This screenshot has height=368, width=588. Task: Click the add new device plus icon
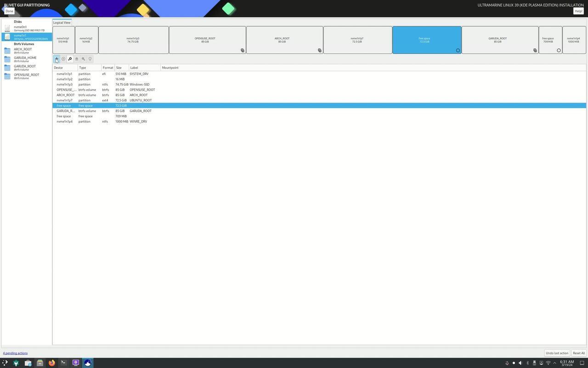point(57,59)
